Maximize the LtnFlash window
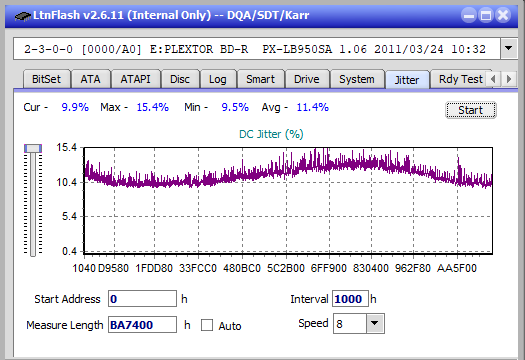Viewport: 525px width, 360px height. click(485, 15)
